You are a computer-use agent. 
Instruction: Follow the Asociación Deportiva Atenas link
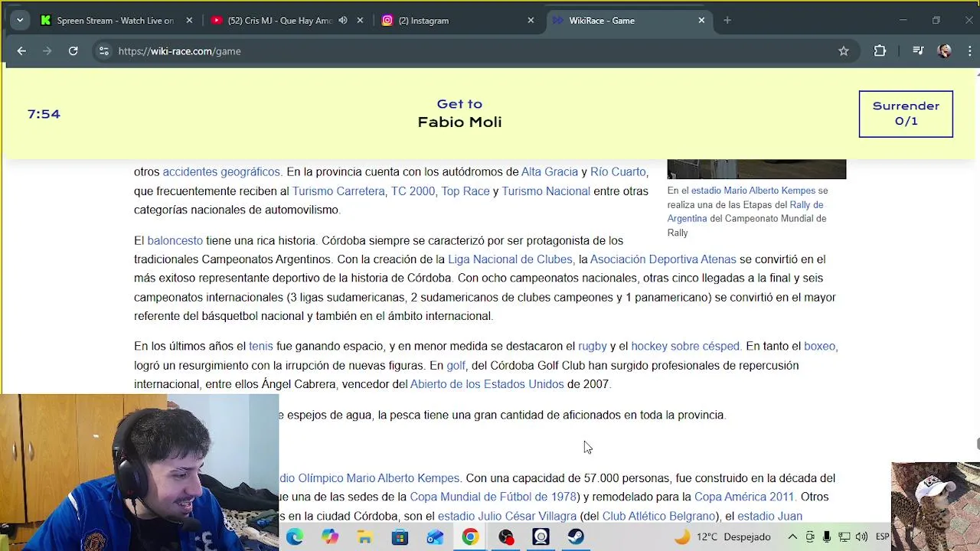[663, 259]
